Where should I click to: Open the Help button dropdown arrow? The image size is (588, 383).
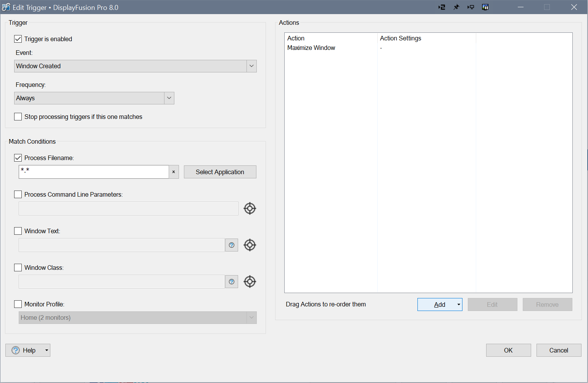click(x=47, y=350)
